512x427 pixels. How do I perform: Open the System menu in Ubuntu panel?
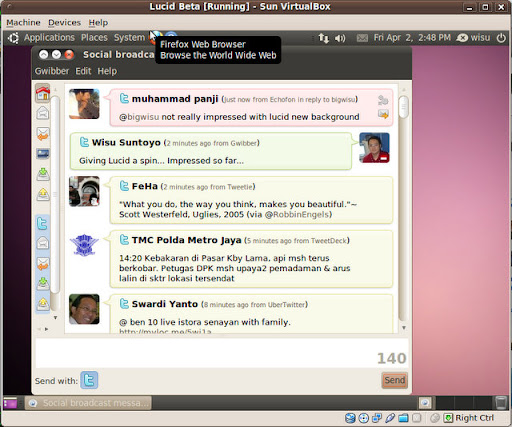coord(129,38)
